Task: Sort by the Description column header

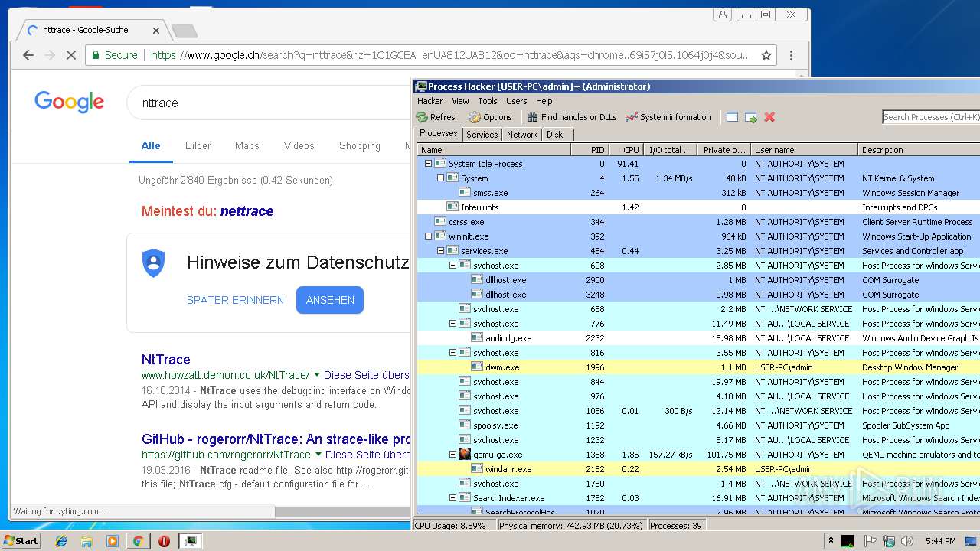Action: pyautogui.click(x=919, y=150)
